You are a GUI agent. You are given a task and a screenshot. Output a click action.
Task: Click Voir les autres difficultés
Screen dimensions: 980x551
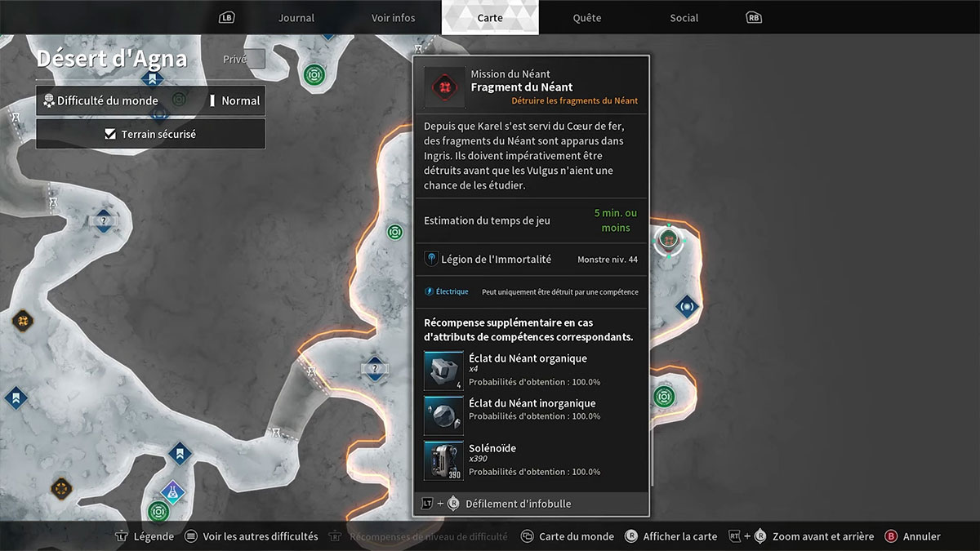click(x=251, y=536)
